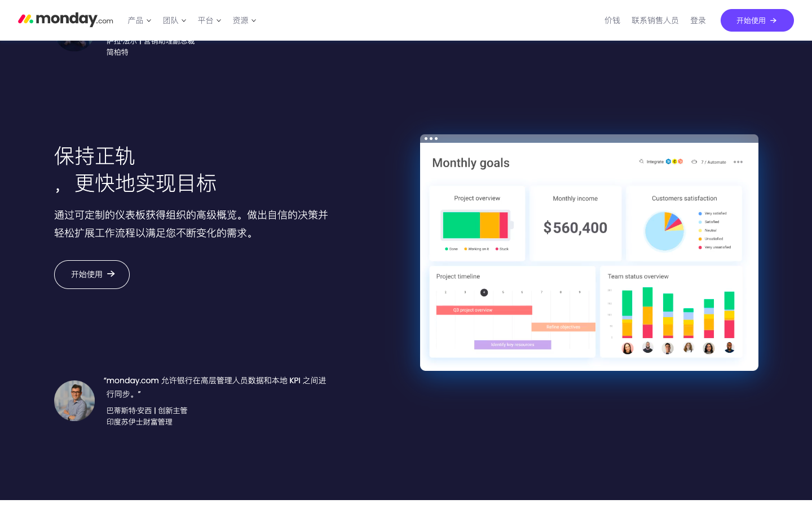Click the monday.com logo

tap(65, 20)
